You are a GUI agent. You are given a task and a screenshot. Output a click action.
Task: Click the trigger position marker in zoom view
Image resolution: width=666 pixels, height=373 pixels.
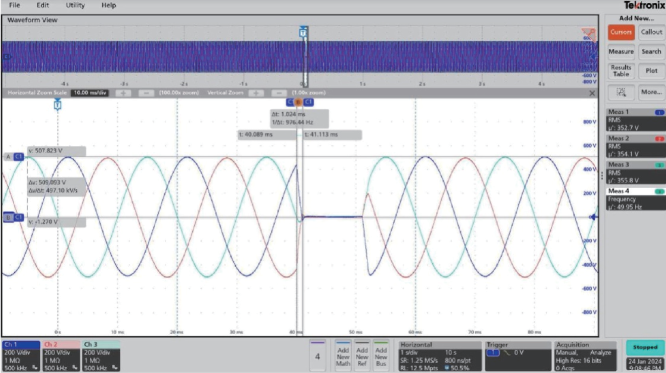pos(57,104)
